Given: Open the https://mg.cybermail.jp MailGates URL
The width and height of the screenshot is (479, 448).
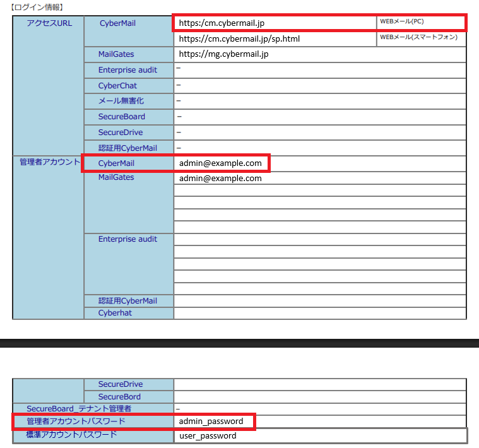Looking at the screenshot, I should (x=224, y=54).
